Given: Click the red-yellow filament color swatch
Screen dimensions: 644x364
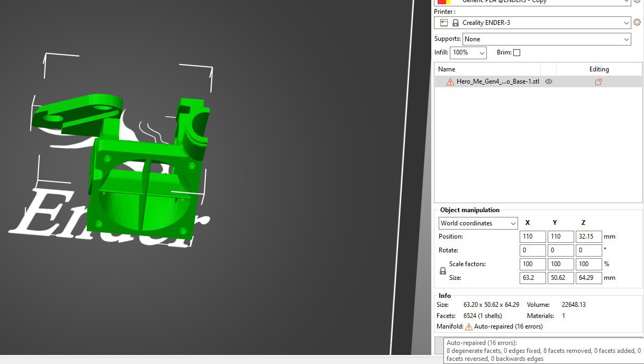Looking at the screenshot, I should 443,2.
